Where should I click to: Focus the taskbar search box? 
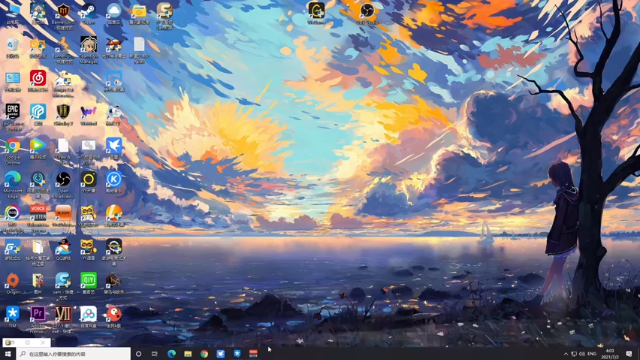point(73,354)
